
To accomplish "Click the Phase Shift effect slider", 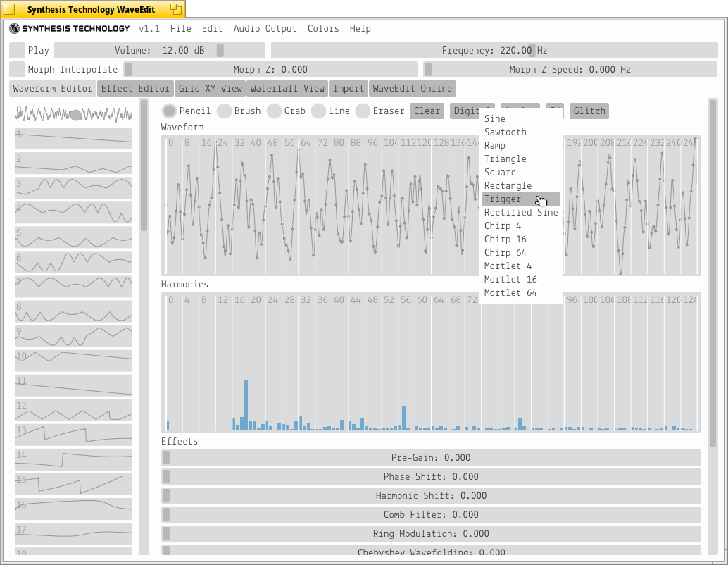I will [x=431, y=476].
